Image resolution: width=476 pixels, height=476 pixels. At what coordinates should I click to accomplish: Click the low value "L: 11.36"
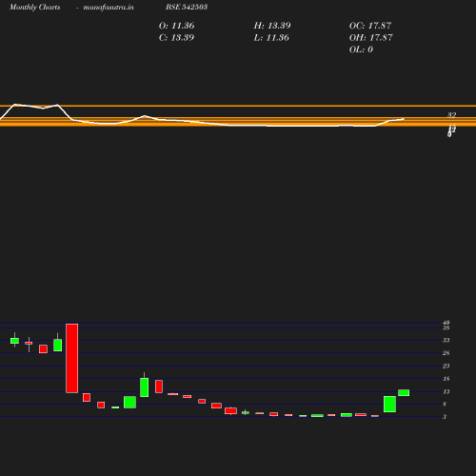271,38
